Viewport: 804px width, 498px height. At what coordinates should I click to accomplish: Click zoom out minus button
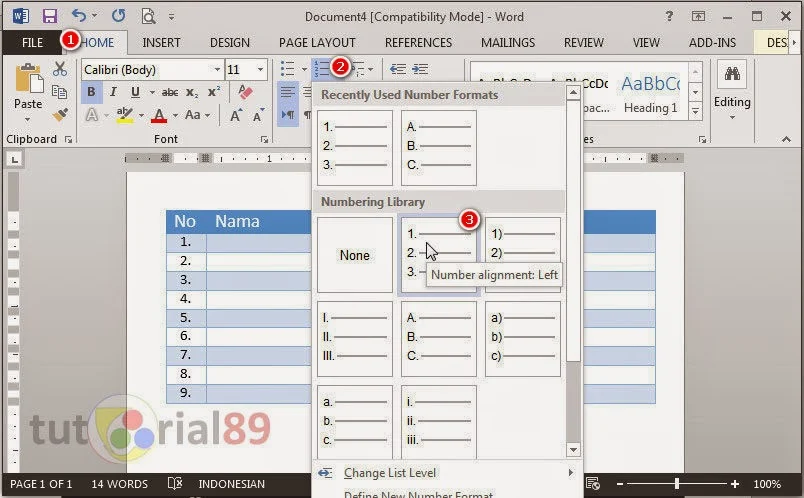coord(620,484)
